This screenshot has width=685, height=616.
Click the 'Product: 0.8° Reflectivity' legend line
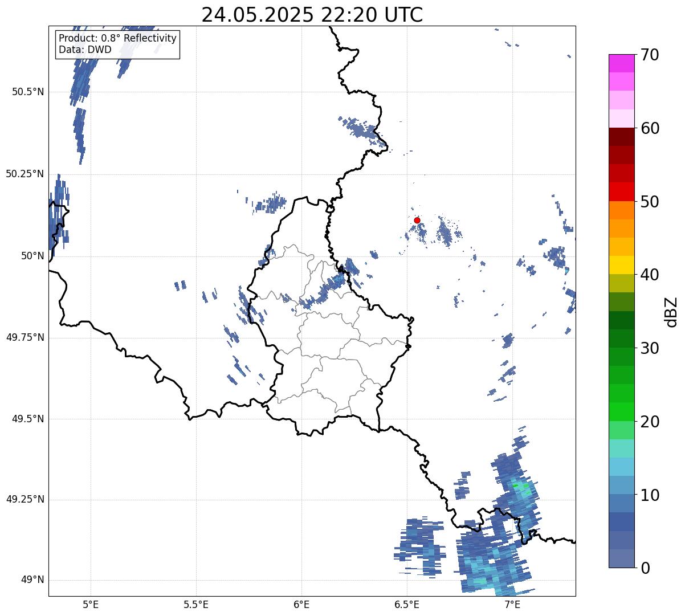[118, 38]
